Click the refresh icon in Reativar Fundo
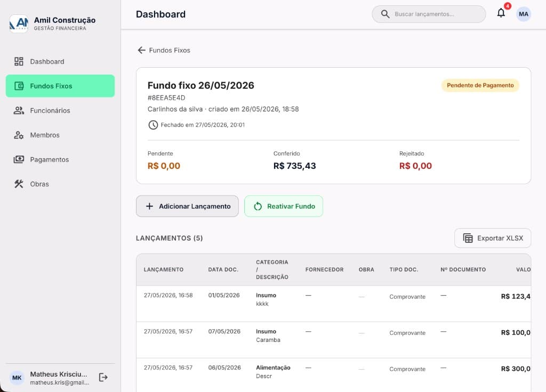 click(258, 206)
